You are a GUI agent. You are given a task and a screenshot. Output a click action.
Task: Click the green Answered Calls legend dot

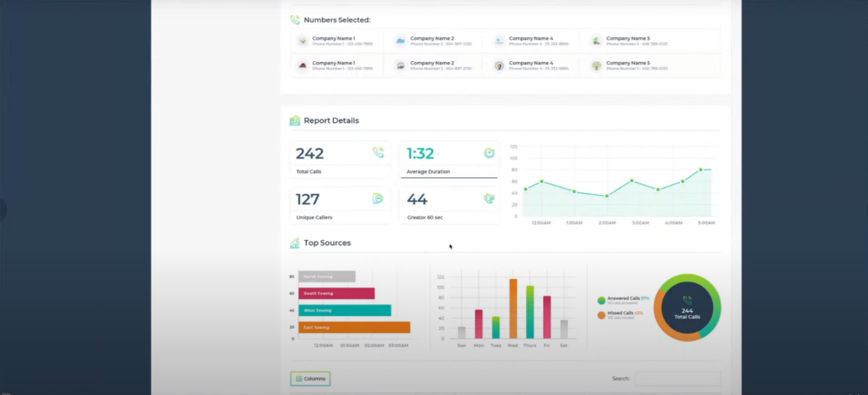[601, 300]
